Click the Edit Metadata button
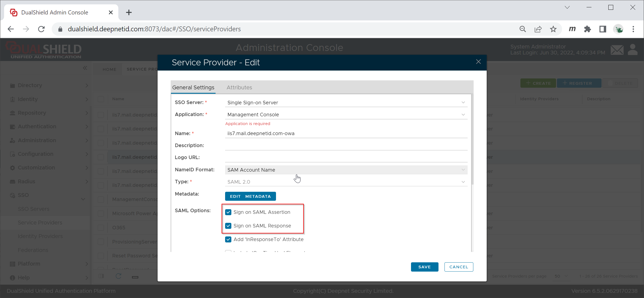 [250, 196]
